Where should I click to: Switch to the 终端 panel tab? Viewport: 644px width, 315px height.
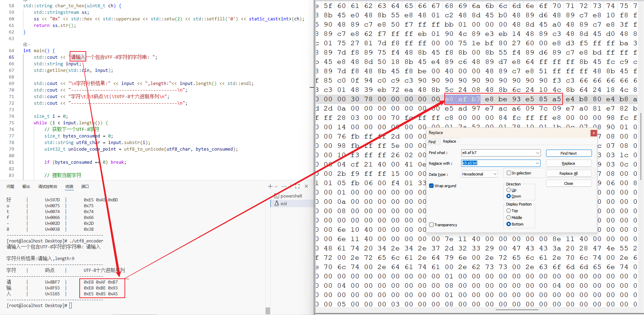[69, 187]
